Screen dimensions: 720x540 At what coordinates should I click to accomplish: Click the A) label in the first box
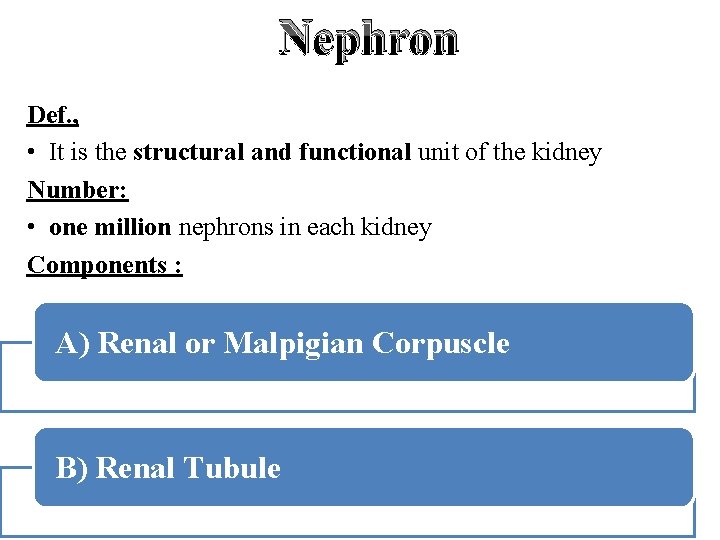73,343
